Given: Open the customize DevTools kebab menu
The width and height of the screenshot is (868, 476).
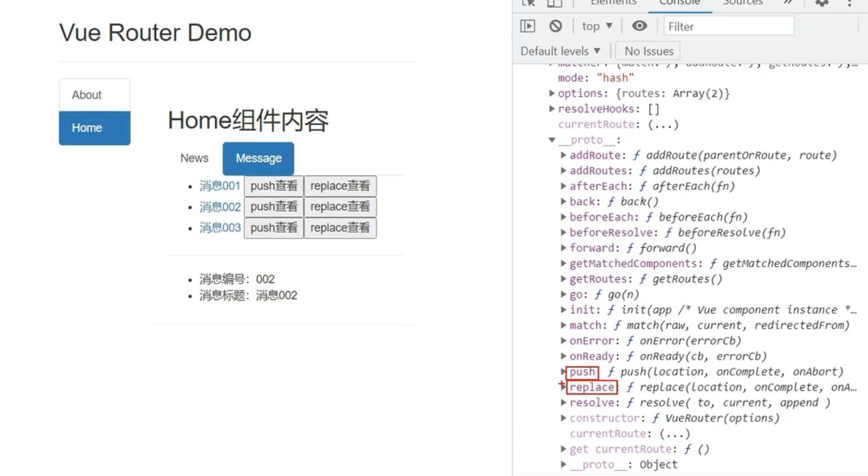Looking at the screenshot, I should coord(849,4).
